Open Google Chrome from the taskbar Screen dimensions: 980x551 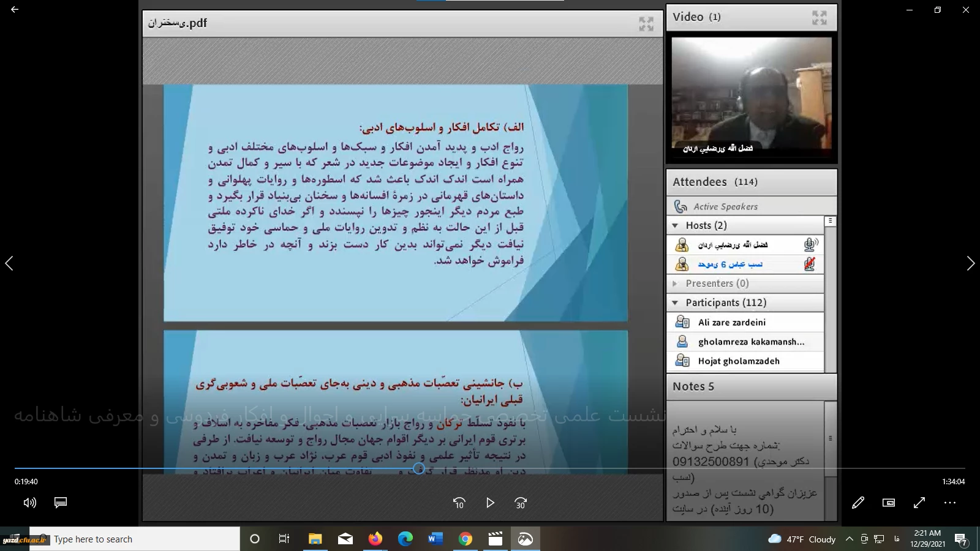pyautogui.click(x=466, y=539)
